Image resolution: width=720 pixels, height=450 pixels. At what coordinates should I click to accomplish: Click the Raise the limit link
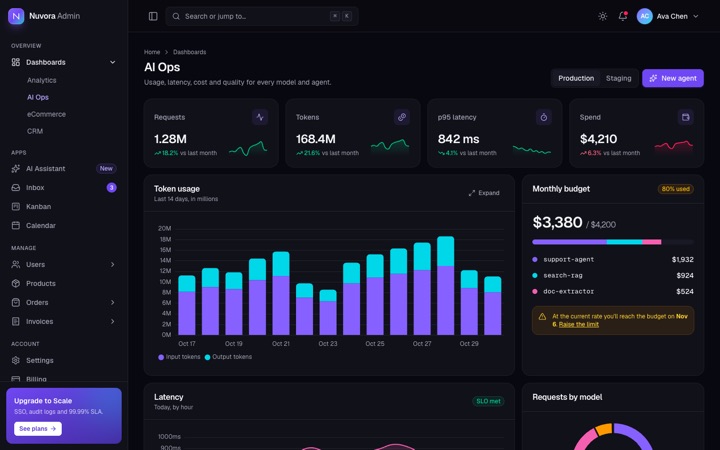[x=579, y=324]
